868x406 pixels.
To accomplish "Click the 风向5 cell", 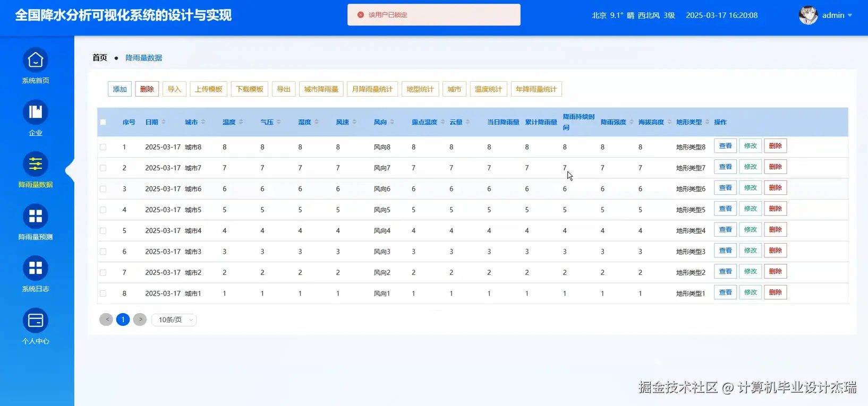I will point(382,210).
